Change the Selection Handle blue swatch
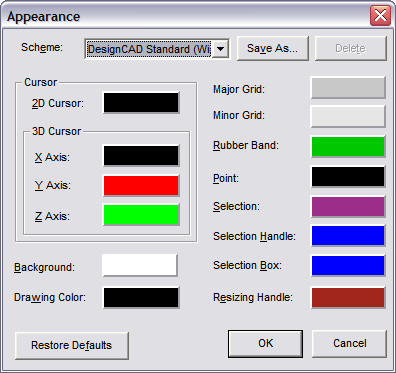This screenshot has height=373, width=396. click(348, 236)
